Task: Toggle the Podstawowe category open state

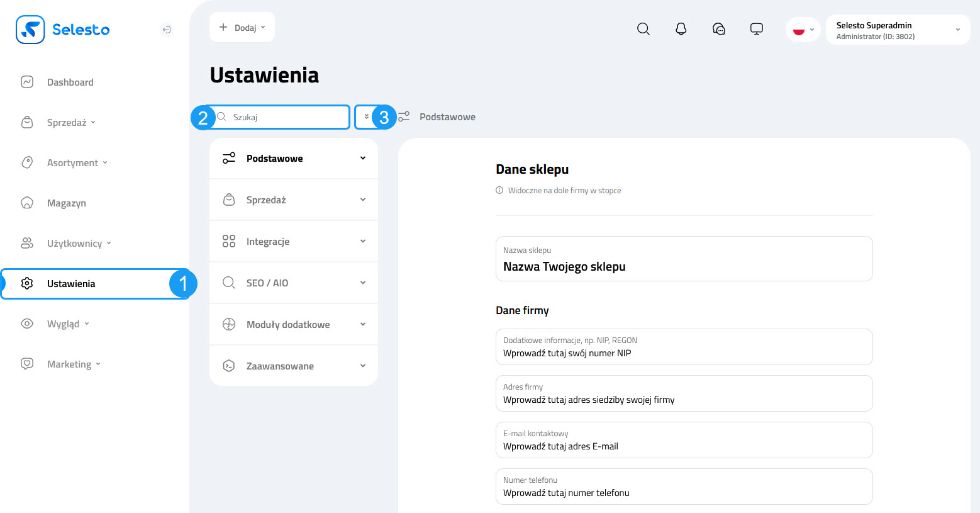Action: (x=362, y=158)
